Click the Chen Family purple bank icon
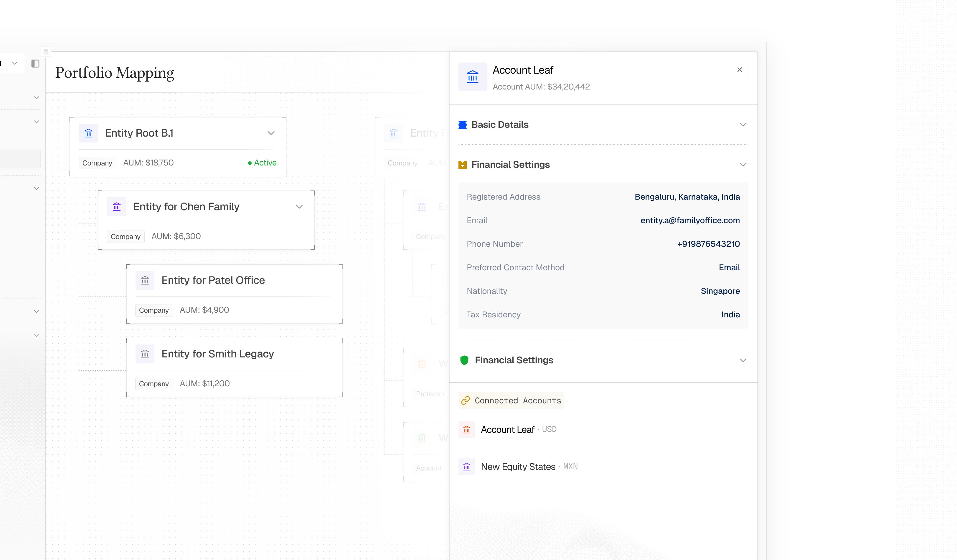The height and width of the screenshot is (560, 957). (x=117, y=207)
